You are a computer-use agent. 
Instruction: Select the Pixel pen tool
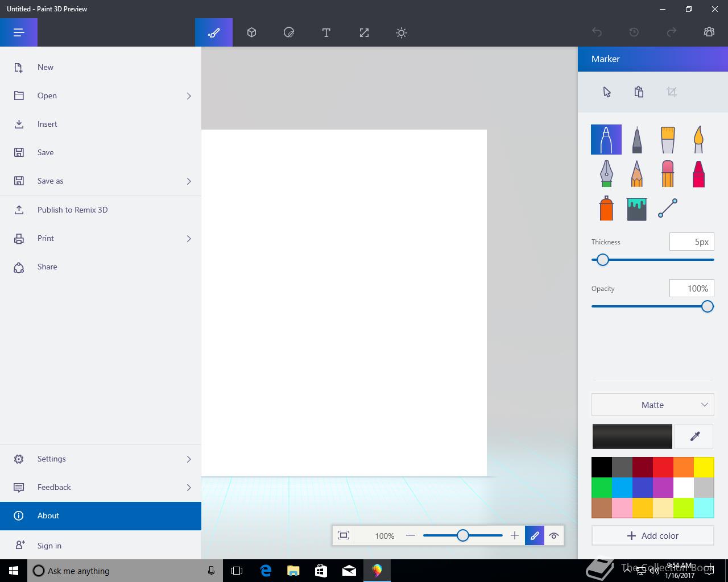click(606, 173)
